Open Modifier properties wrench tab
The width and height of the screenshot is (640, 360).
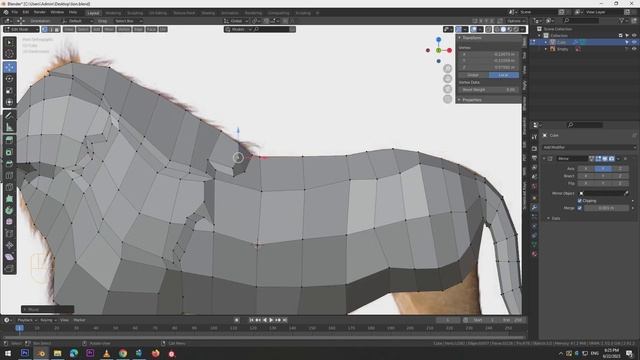click(x=534, y=207)
